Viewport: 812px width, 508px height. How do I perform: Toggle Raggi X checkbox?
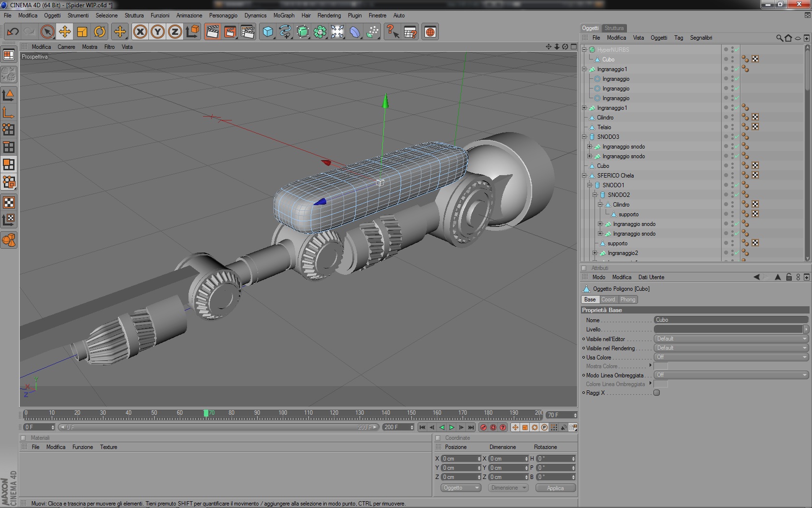657,393
